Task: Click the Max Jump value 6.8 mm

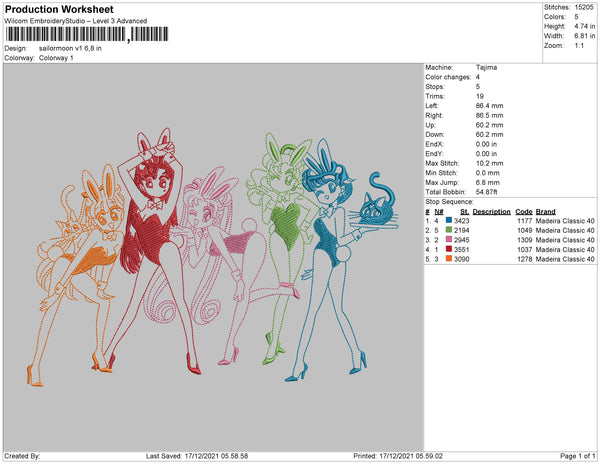Action: (488, 182)
